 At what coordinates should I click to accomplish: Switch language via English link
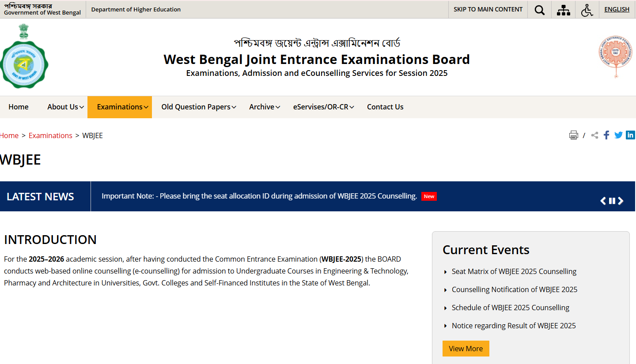617,9
